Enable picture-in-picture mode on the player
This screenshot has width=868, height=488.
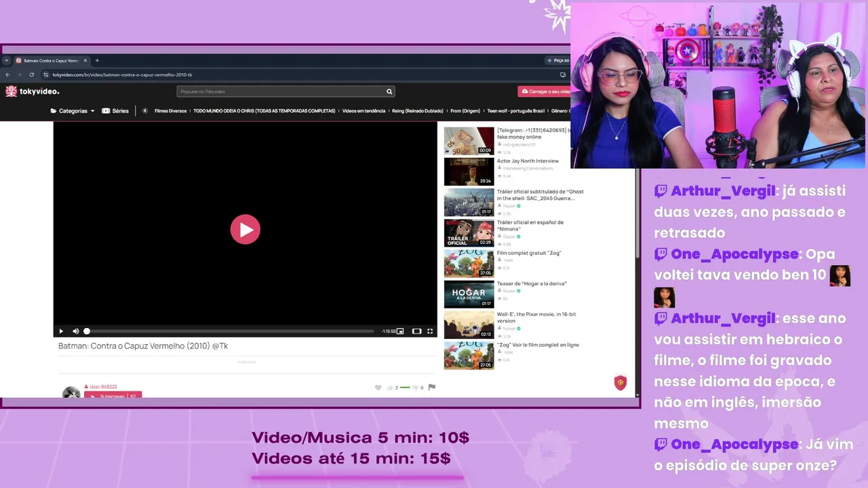[400, 331]
